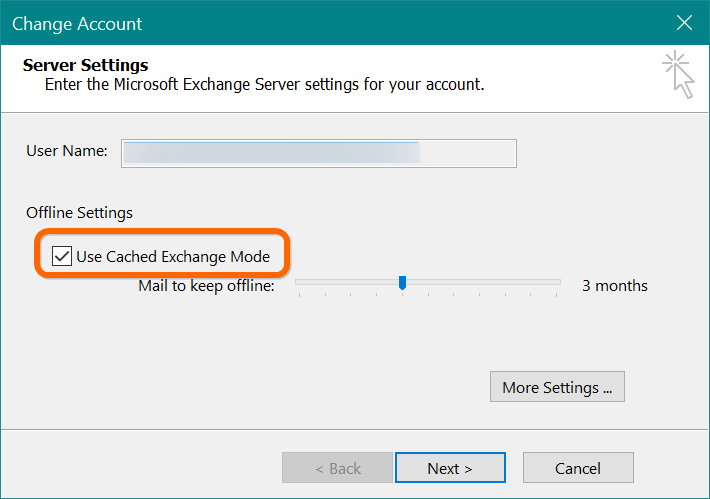710x499 pixels.
Task: Click the User Name label
Action: point(66,151)
